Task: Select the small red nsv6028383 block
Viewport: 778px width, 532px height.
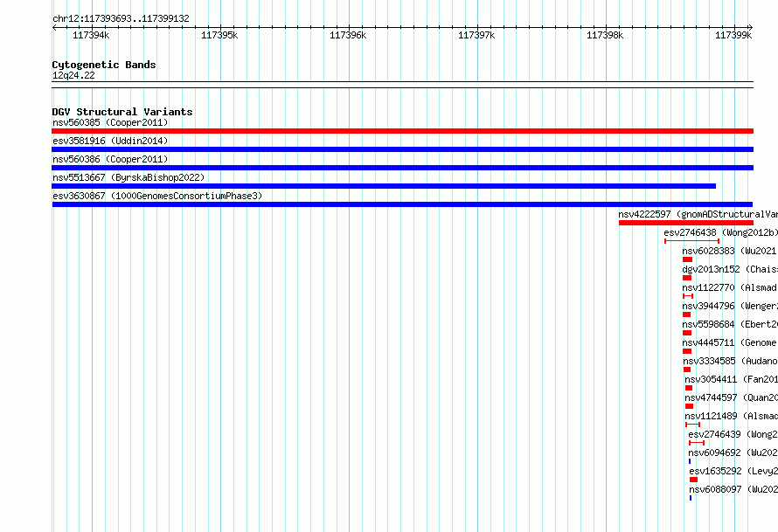Action: [x=687, y=259]
